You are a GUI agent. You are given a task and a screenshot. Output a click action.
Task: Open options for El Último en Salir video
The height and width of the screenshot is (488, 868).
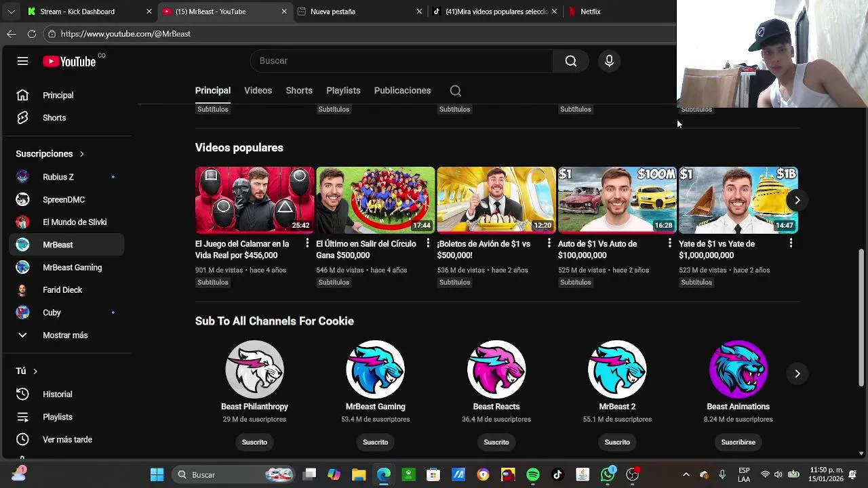tap(428, 243)
